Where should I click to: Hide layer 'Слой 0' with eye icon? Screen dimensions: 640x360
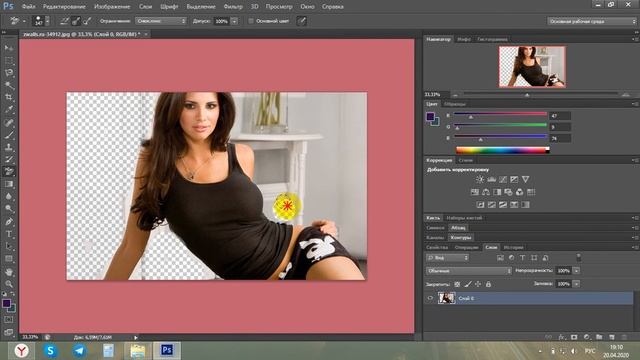coord(430,298)
